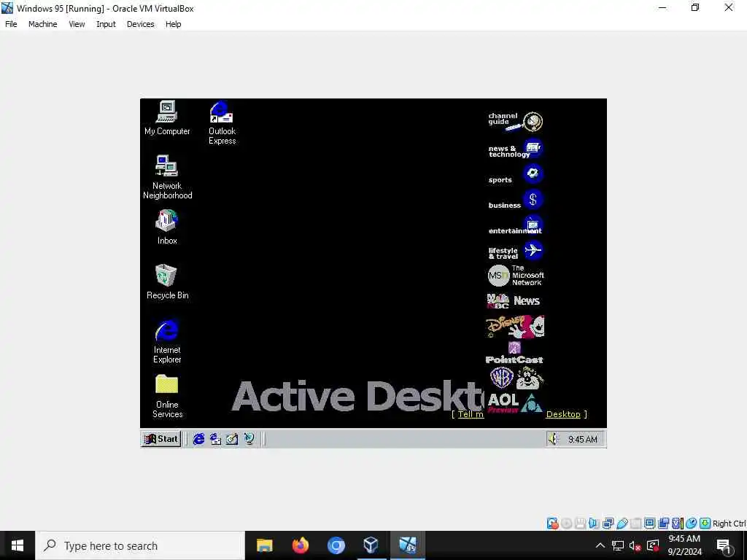Open the channel guide on channel bar
Screen dimensions: 747x560
tap(516, 122)
